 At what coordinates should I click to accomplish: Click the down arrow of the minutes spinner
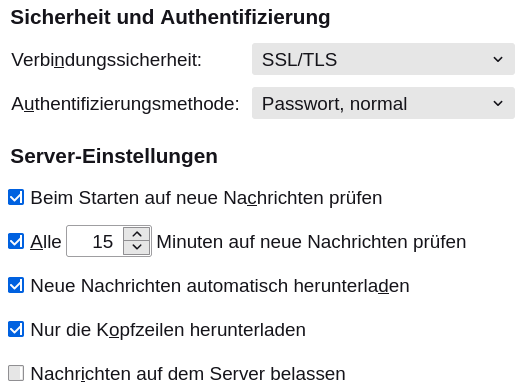137,247
